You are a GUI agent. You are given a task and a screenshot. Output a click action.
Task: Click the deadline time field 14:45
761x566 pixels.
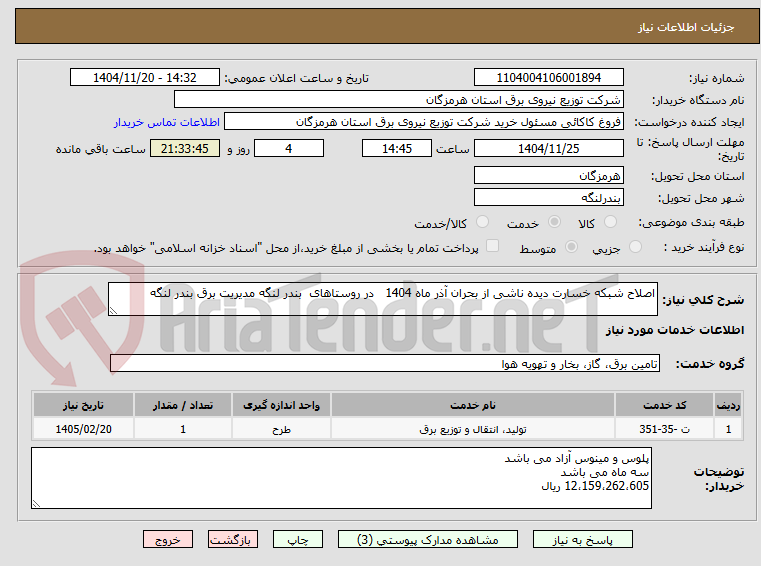[x=397, y=149]
